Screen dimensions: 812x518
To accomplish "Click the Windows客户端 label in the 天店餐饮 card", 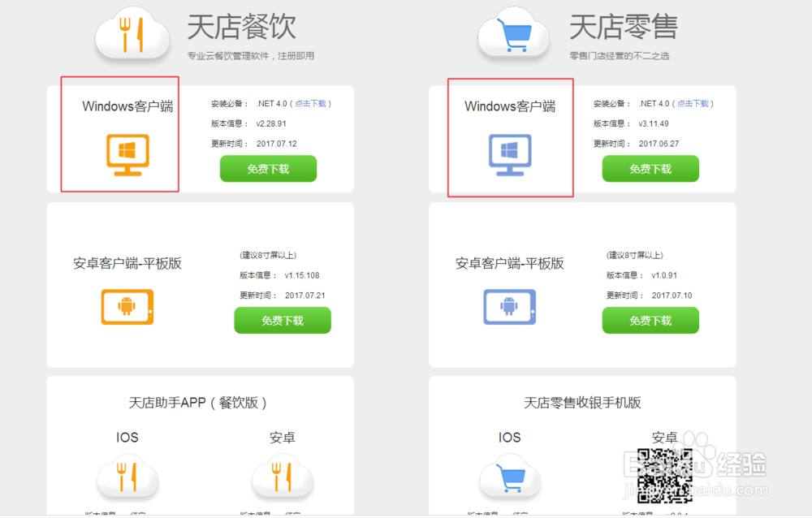I will click(x=127, y=106).
